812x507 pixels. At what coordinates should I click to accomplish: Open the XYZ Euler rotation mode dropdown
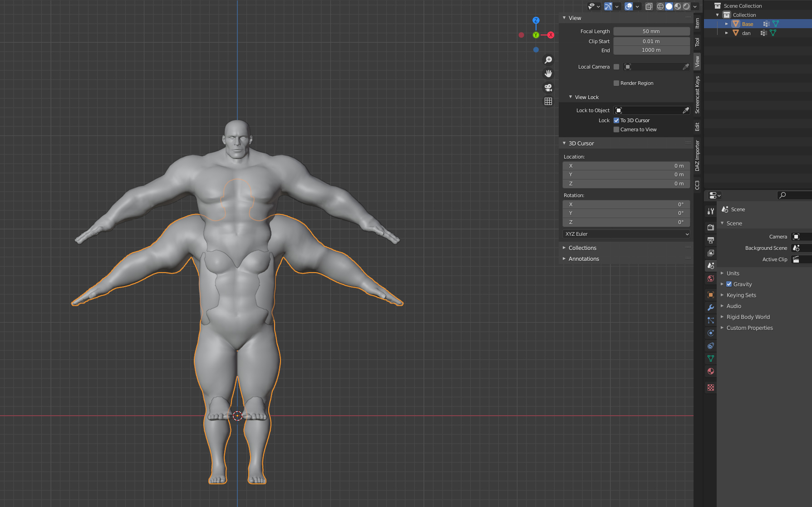click(626, 234)
